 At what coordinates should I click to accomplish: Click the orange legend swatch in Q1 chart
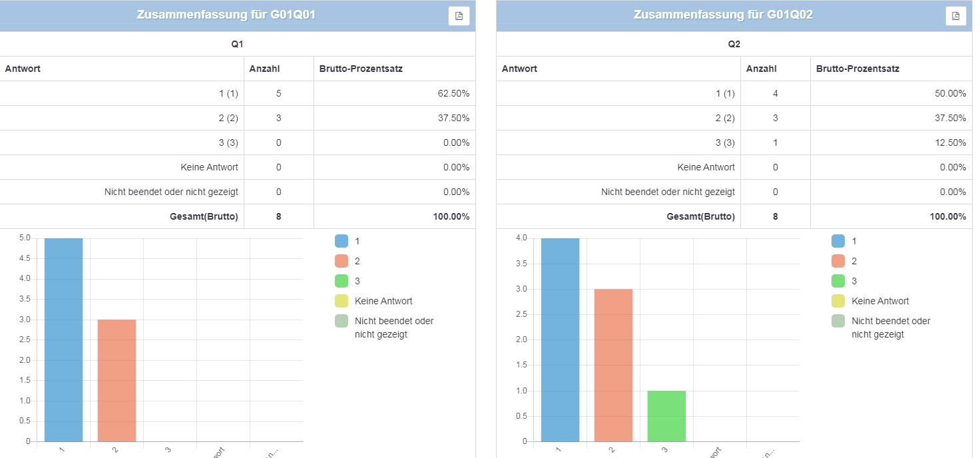[x=342, y=261]
